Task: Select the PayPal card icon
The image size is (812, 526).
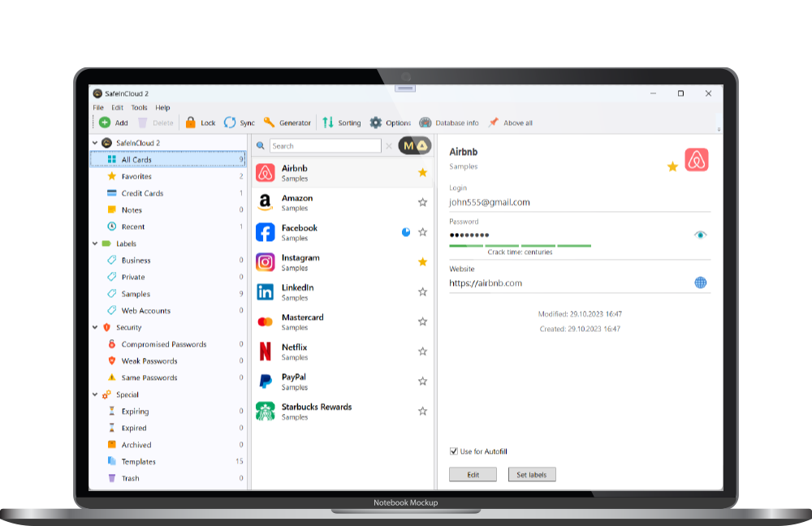Action: click(266, 382)
